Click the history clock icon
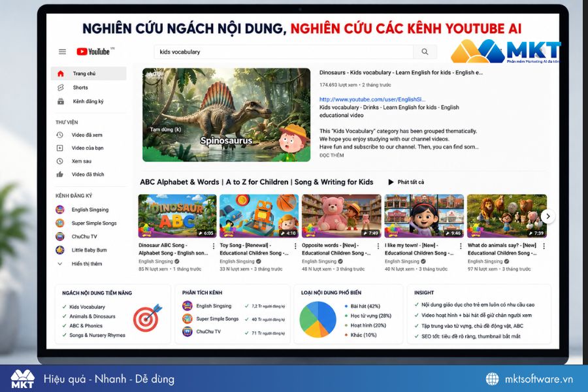 click(x=59, y=135)
